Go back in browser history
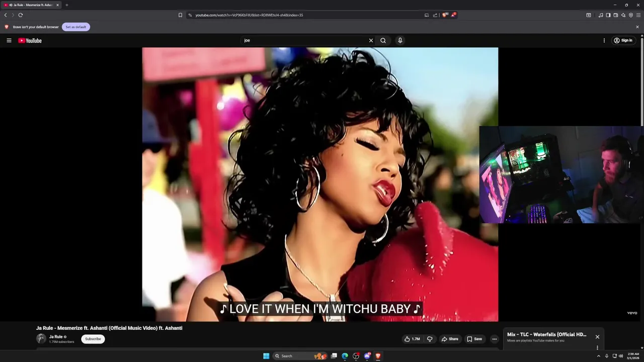 [x=6, y=15]
